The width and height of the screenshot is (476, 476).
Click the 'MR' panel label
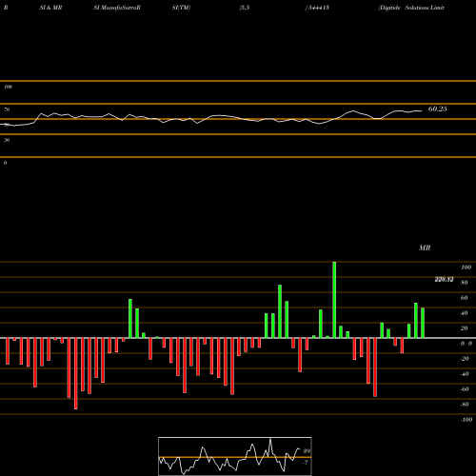pyautogui.click(x=425, y=248)
